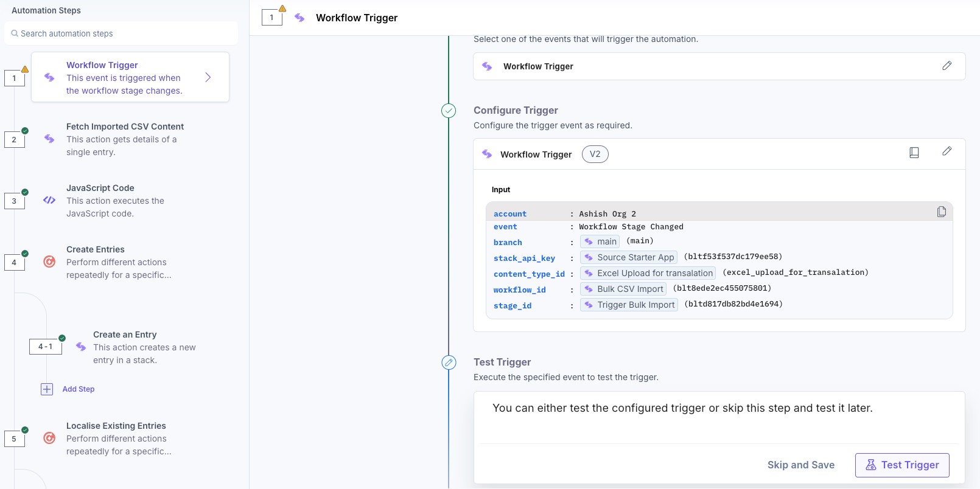Edit the selected Workflow Trigger event
Viewport: 980px width, 489px height.
[947, 66]
